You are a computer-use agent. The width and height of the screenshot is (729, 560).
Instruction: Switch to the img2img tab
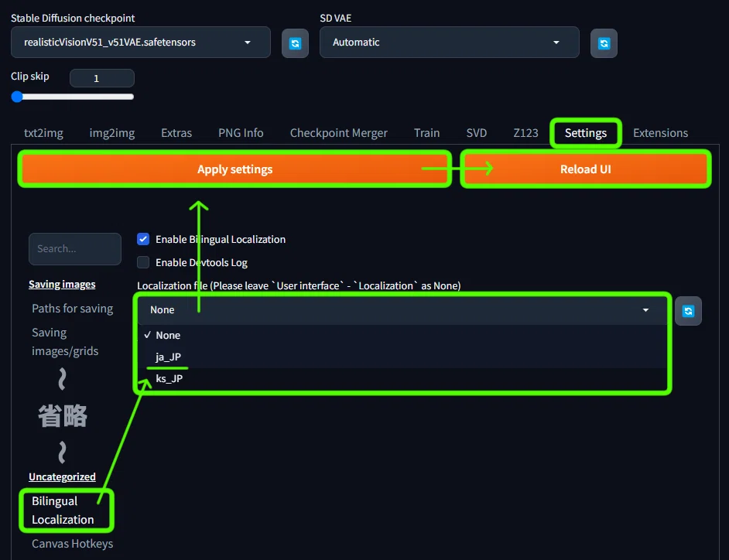point(112,133)
